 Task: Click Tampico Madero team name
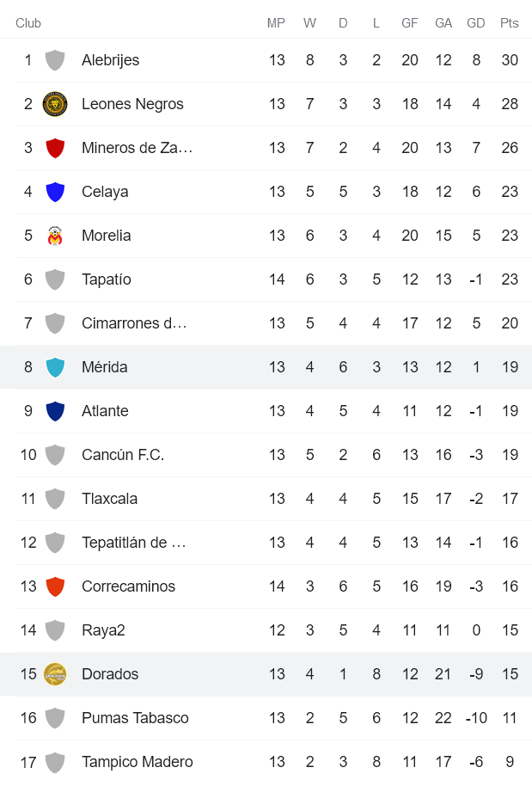coord(138,762)
